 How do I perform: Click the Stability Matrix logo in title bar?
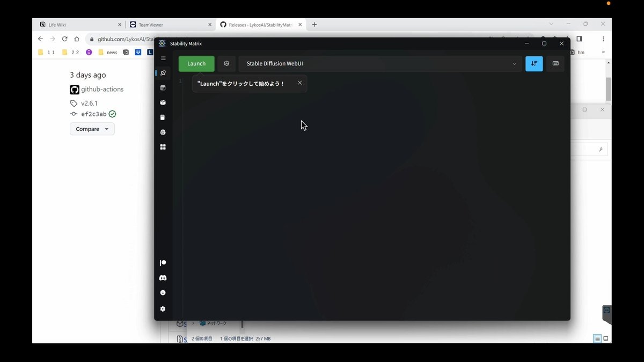coord(162,43)
